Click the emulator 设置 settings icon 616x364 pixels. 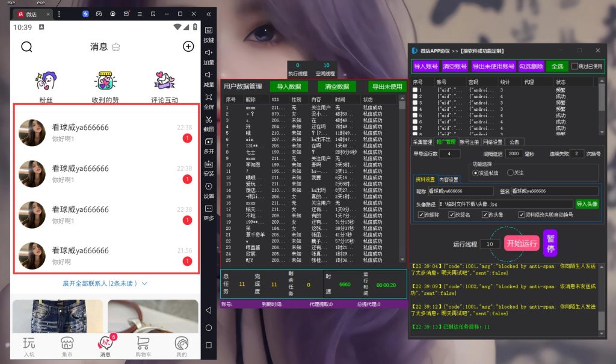point(209,187)
